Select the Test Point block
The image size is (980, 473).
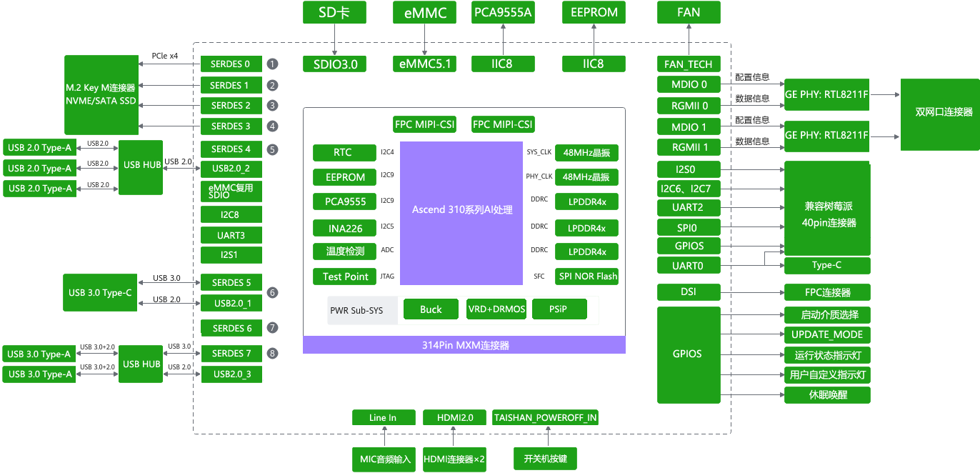click(x=344, y=277)
